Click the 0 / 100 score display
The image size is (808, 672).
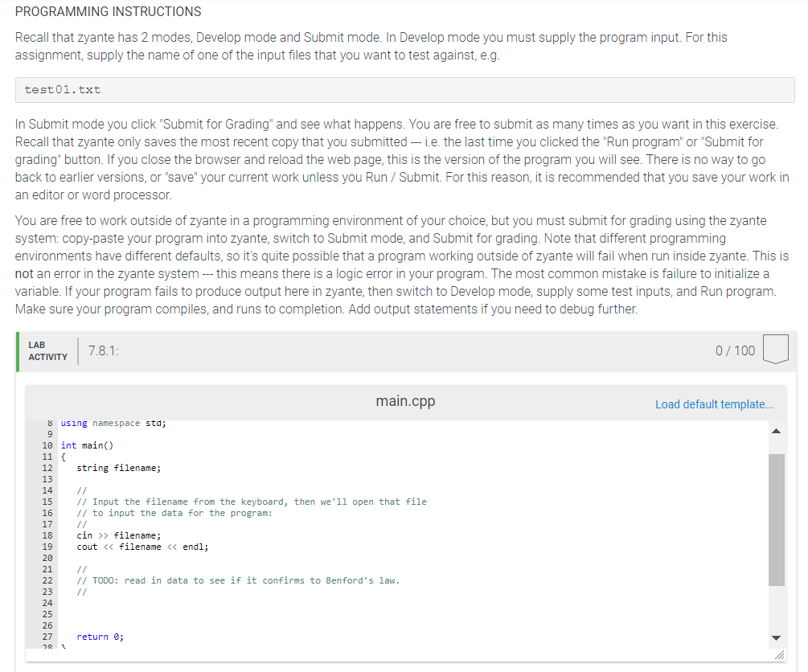734,349
